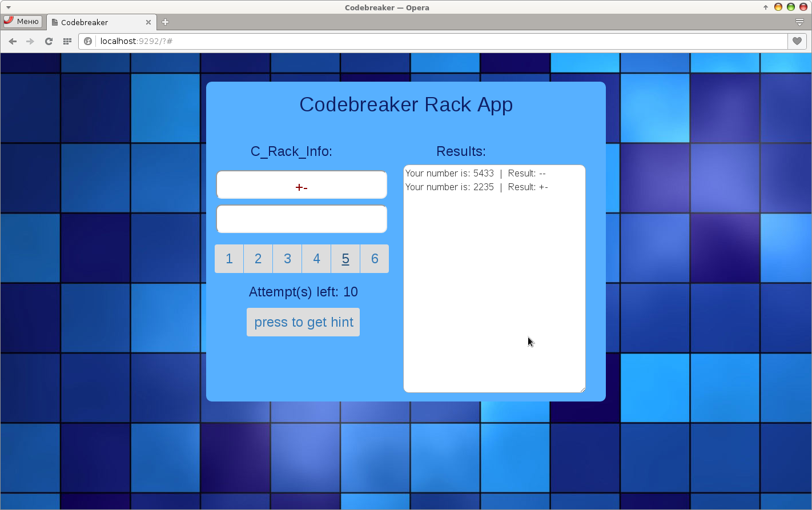The width and height of the screenshot is (812, 510).
Task: Click the Results: label
Action: 461,151
